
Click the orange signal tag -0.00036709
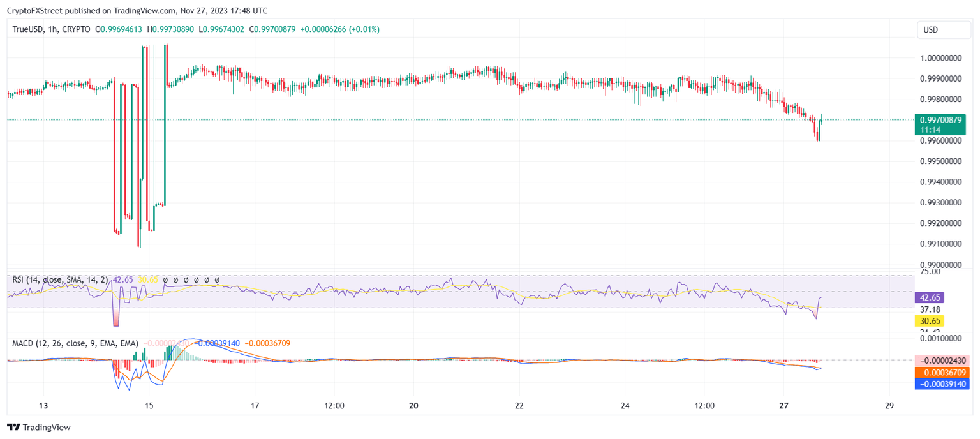[941, 372]
